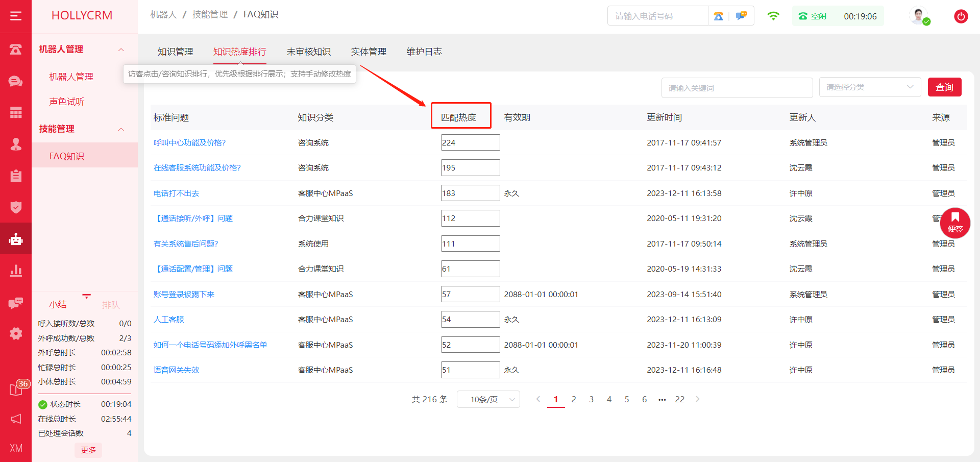
Task: Select FAQ知识 menu item
Action: point(85,156)
